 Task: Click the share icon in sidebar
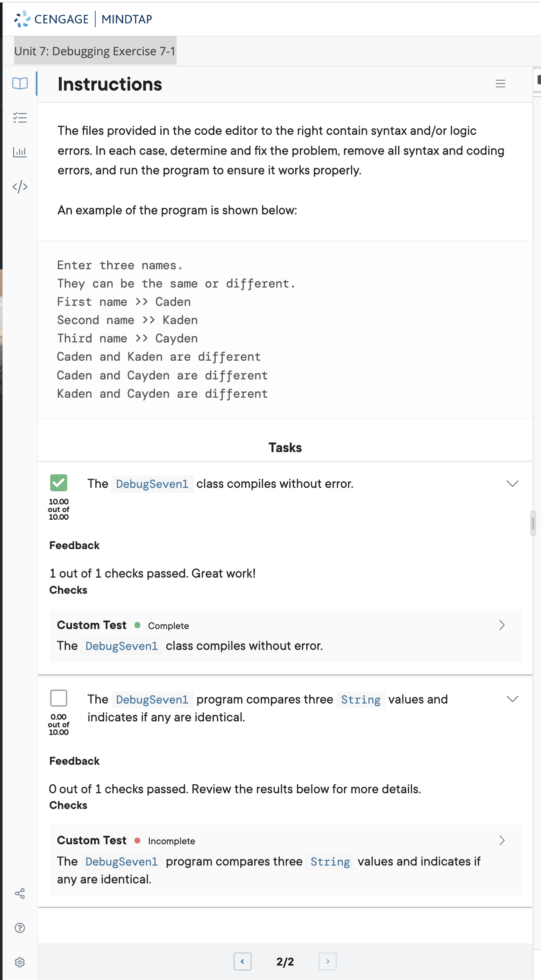[x=20, y=893]
